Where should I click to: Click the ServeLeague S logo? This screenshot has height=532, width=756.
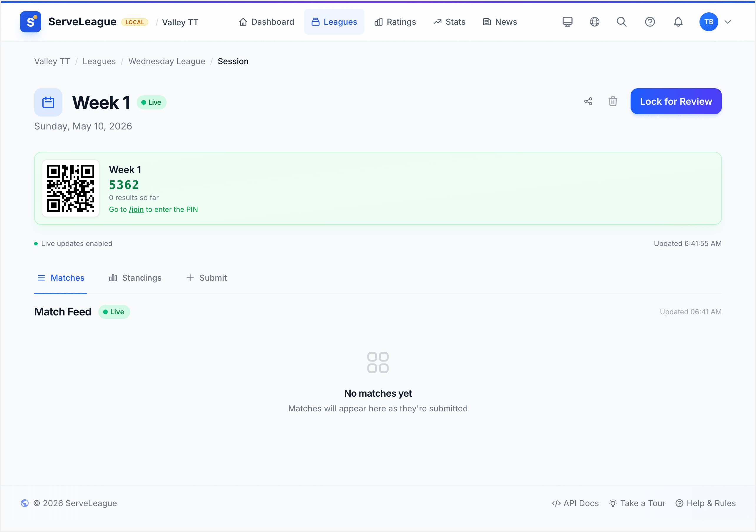pos(31,22)
